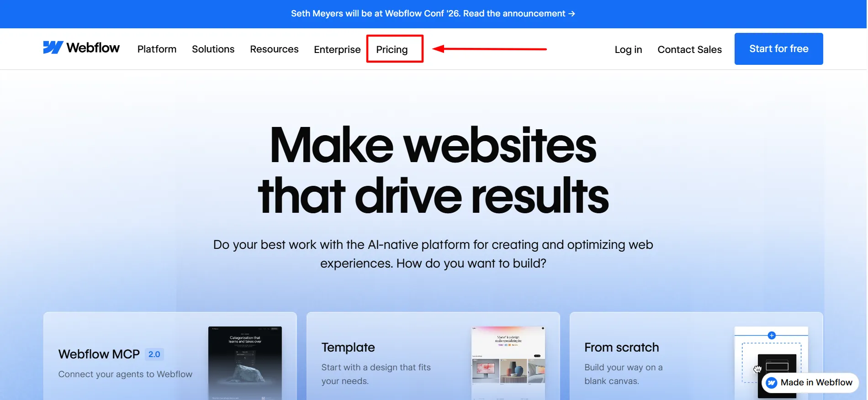Read the Webflow Conf announcement banner
The width and height of the screenshot is (868, 400).
pos(433,14)
